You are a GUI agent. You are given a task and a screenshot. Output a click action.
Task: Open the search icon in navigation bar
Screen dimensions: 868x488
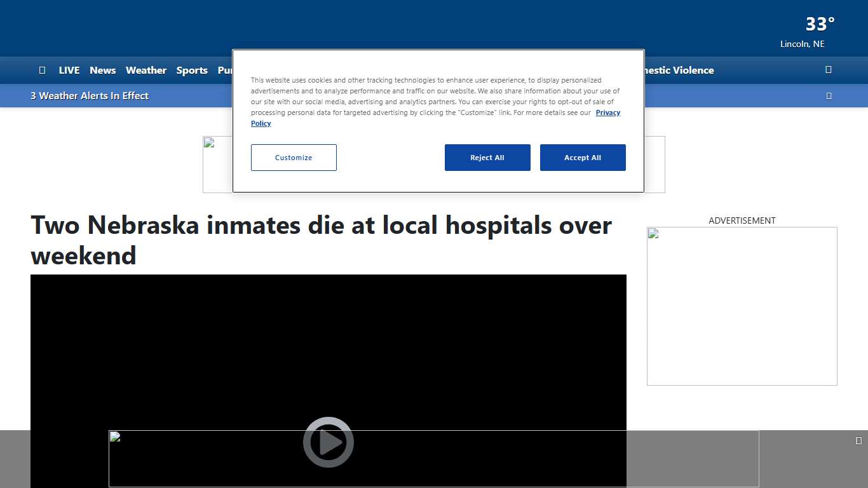pos(828,70)
